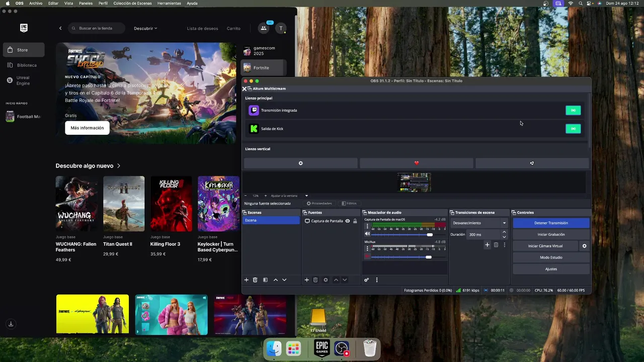644x362 pixels.
Task: Mute Captura de Pantalla de macOS audio
Action: (x=367, y=234)
